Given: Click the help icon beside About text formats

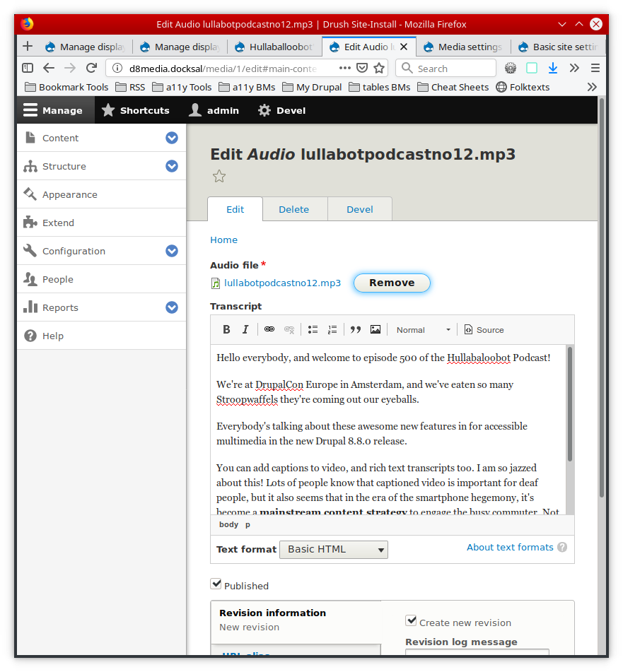Looking at the screenshot, I should pyautogui.click(x=562, y=548).
